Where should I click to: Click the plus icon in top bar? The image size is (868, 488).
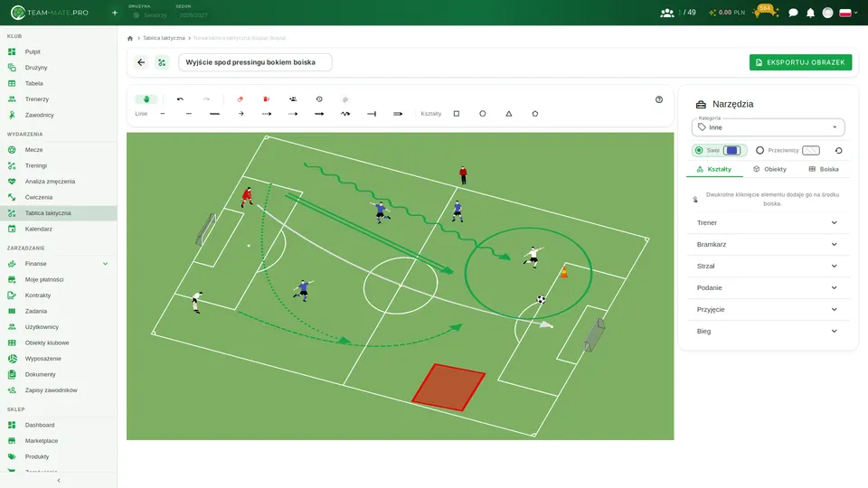(x=115, y=13)
